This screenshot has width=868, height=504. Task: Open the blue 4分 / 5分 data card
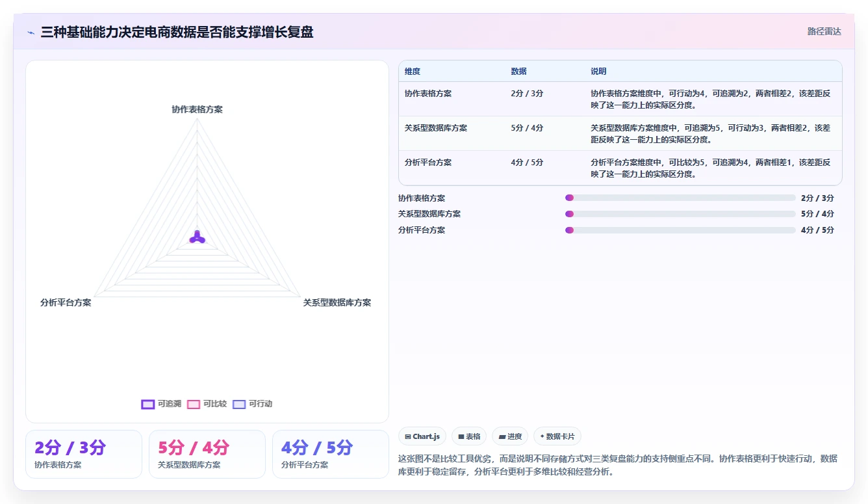(x=331, y=454)
